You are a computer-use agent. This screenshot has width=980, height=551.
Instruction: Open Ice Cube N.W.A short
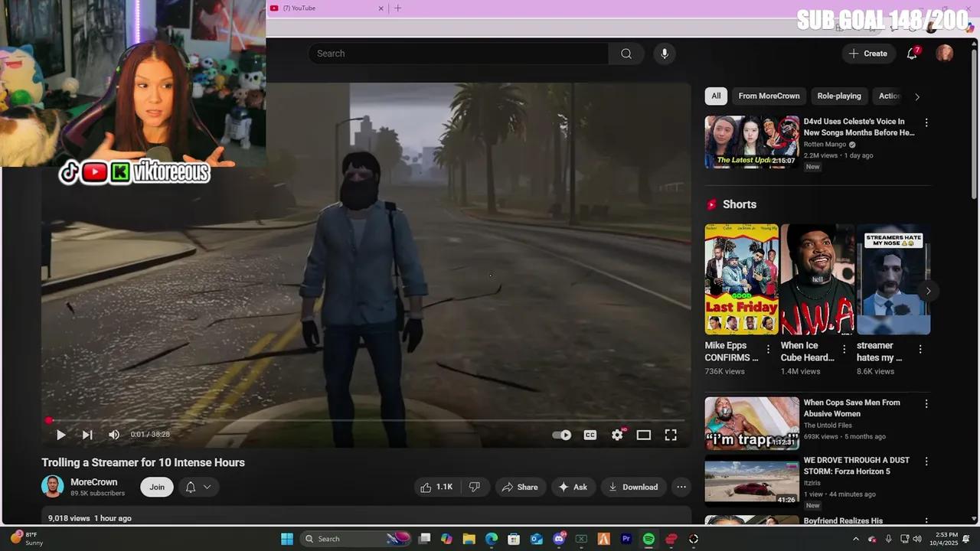pyautogui.click(x=818, y=279)
